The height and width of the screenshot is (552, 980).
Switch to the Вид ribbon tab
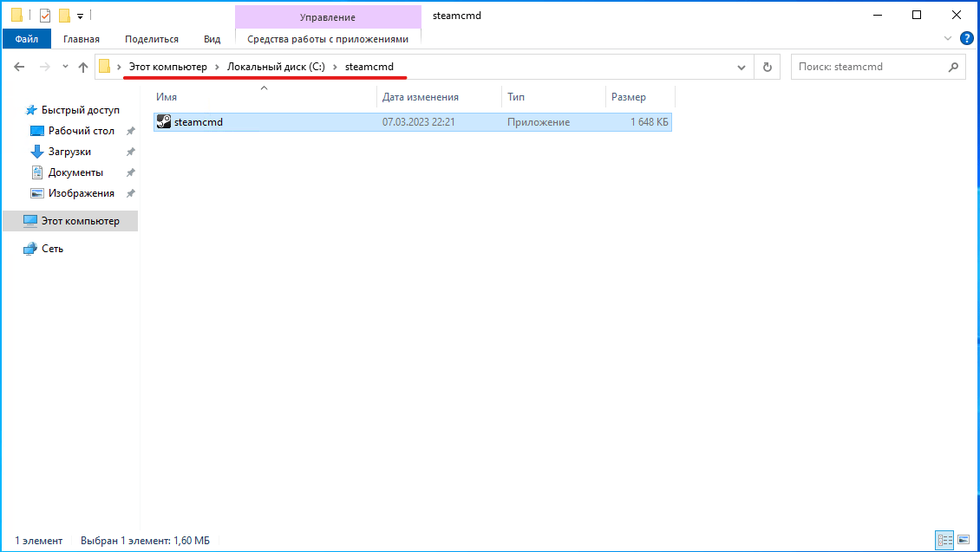212,39
